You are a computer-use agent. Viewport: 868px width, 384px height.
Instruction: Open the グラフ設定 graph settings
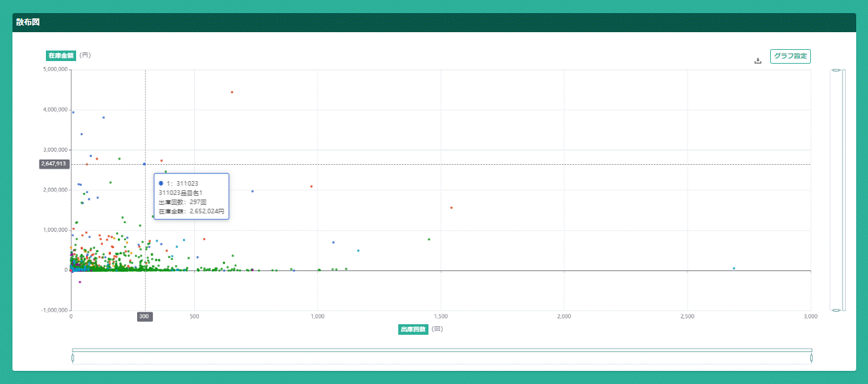[790, 56]
